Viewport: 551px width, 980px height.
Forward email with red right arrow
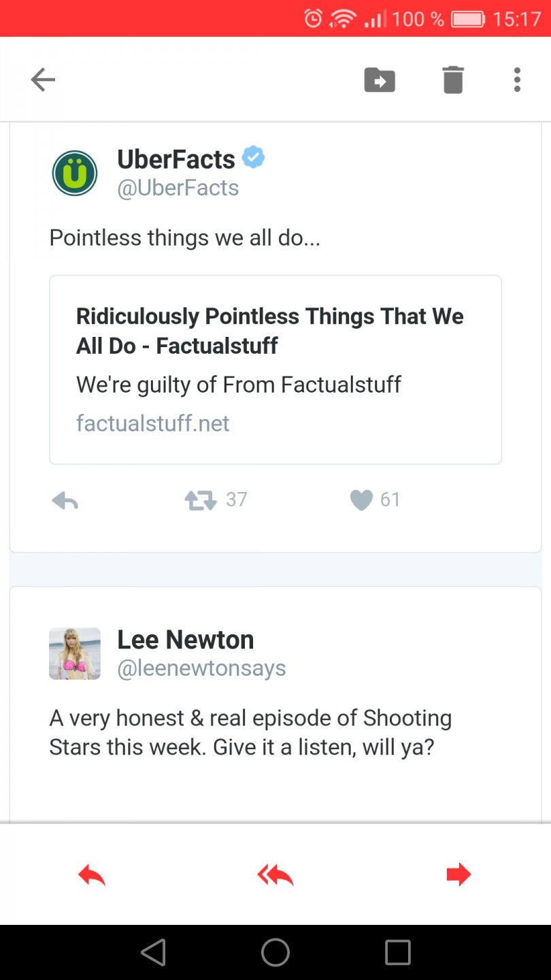[x=458, y=875]
